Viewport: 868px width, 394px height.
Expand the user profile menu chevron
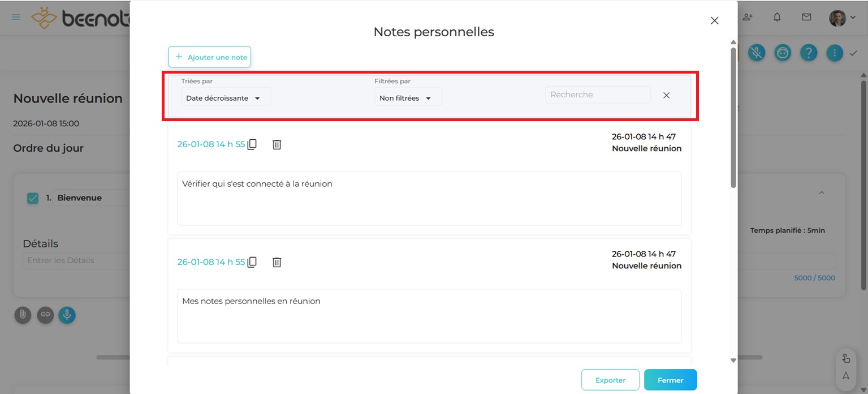853,18
